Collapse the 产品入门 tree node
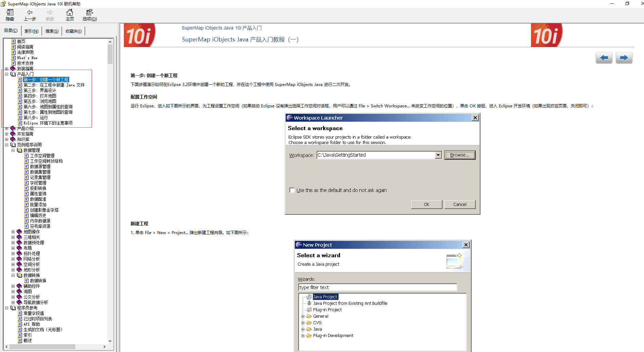This screenshot has height=352, width=644. pyautogui.click(x=6, y=74)
